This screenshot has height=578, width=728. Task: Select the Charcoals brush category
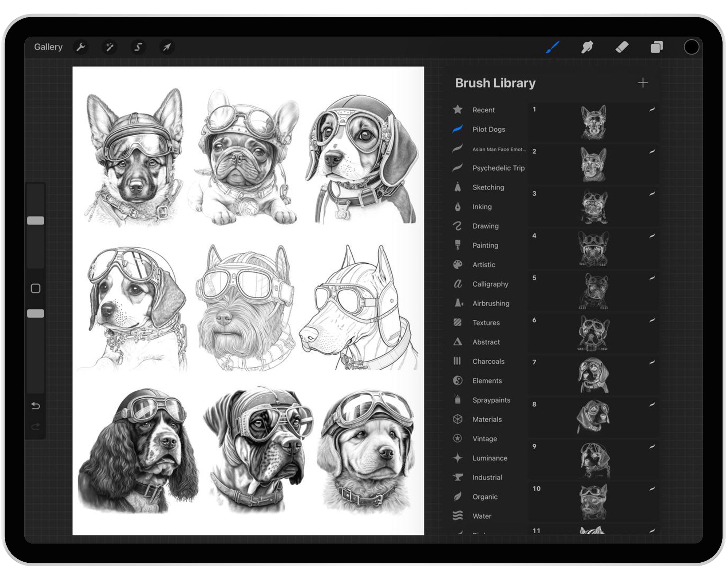point(488,361)
